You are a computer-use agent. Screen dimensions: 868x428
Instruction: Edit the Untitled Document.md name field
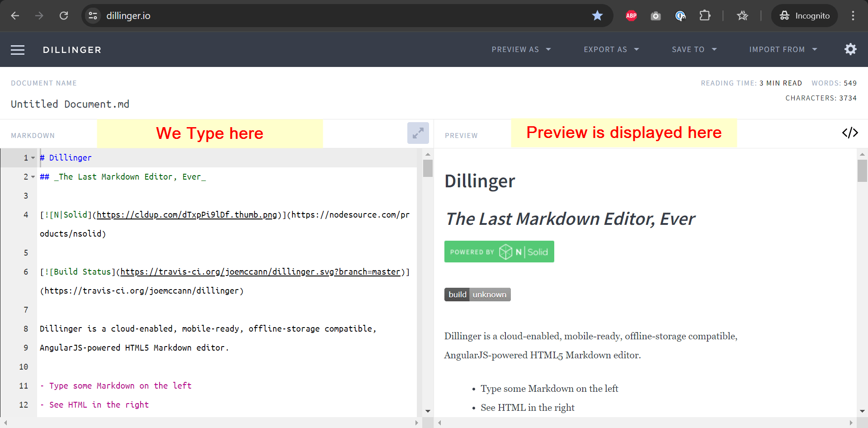[70, 104]
